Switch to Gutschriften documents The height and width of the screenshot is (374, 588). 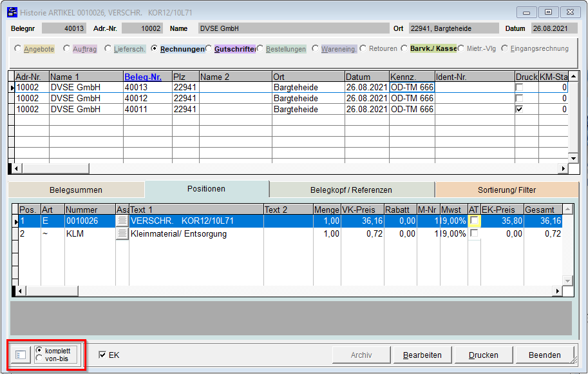pos(209,48)
